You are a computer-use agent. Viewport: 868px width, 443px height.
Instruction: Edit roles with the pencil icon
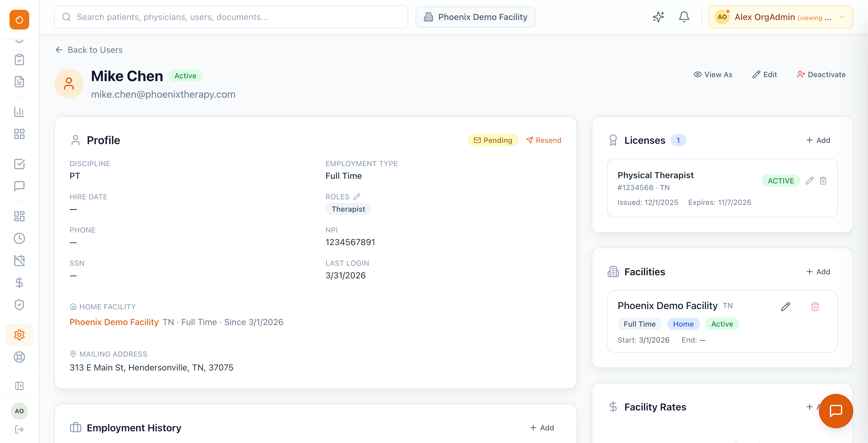(x=357, y=196)
